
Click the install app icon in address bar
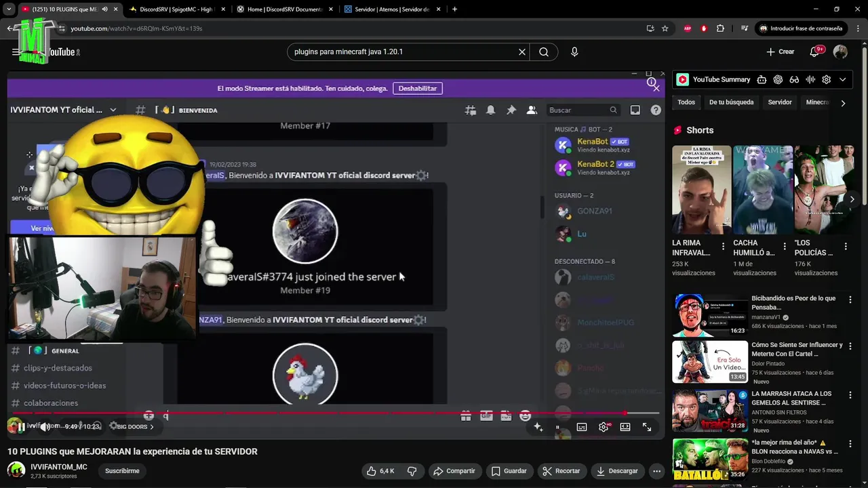click(650, 28)
